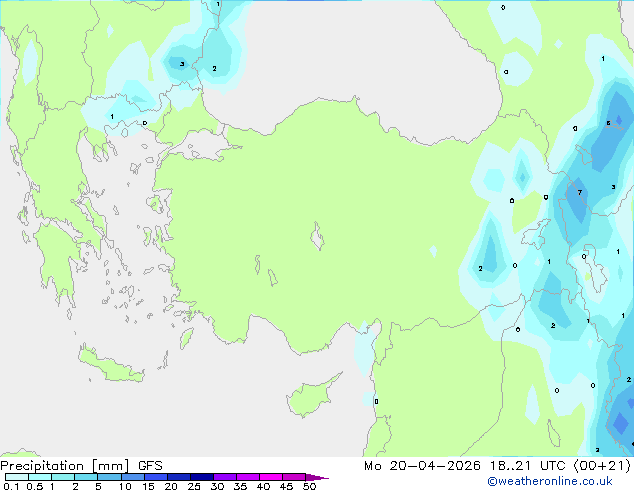Click the above-50 mm legend arrow tip
634x490 pixels.
click(317, 477)
